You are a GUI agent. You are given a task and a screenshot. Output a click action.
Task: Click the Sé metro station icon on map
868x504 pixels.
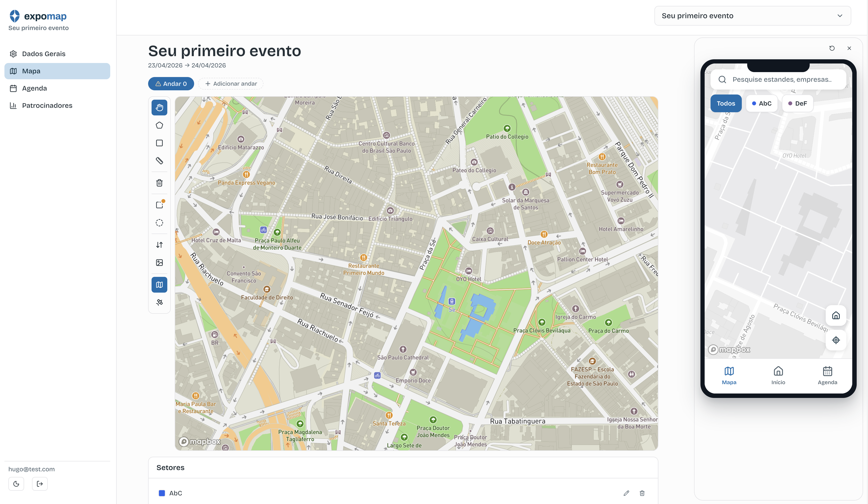[451, 301]
